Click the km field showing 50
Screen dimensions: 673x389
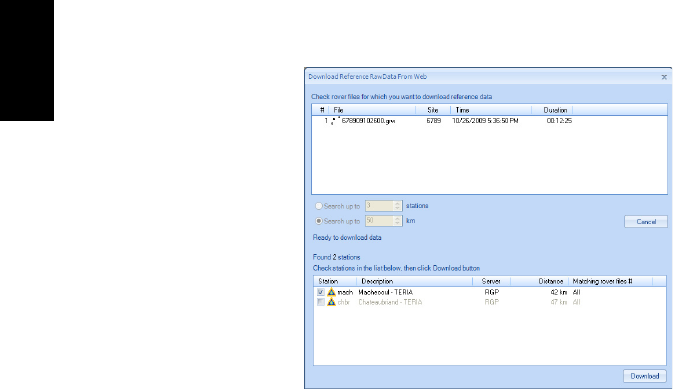point(379,221)
